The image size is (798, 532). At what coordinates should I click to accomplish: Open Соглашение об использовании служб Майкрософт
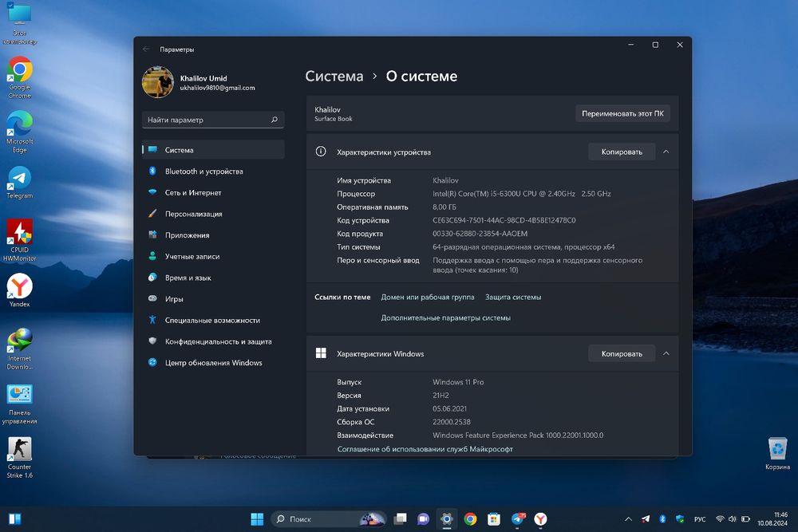coord(425,449)
